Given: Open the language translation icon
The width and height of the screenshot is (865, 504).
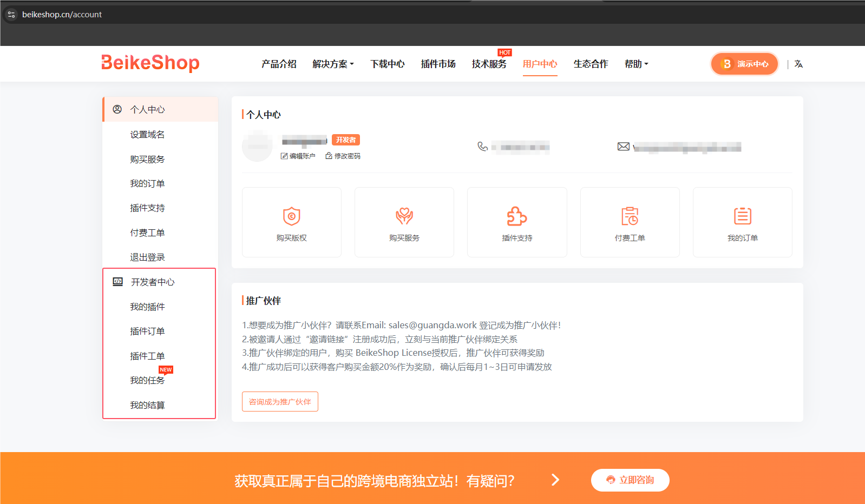Looking at the screenshot, I should pos(798,64).
